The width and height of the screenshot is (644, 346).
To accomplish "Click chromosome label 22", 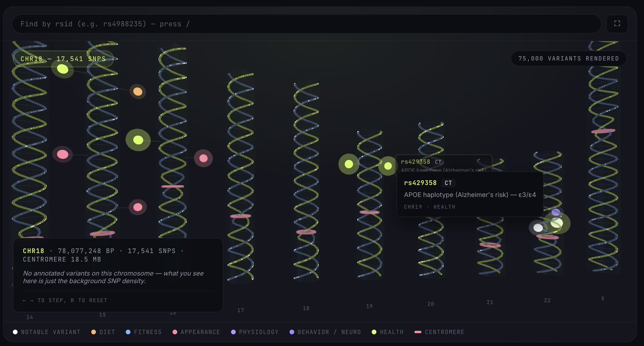I will tap(547, 300).
